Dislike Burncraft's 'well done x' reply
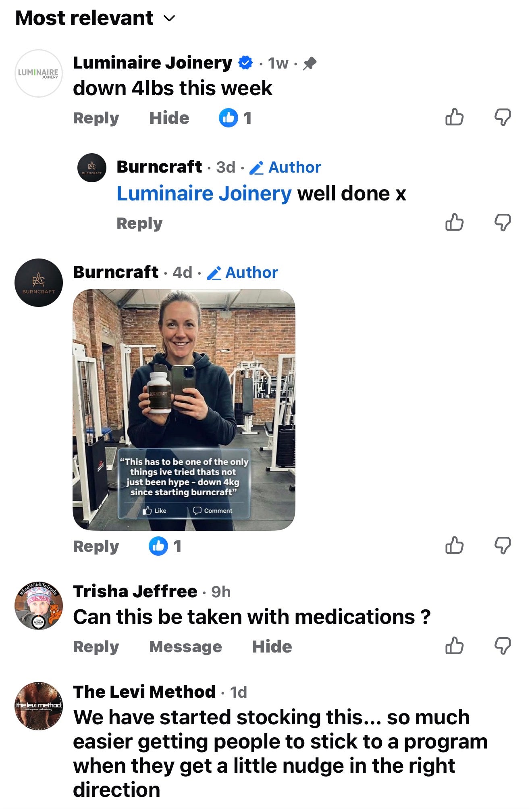 [503, 222]
